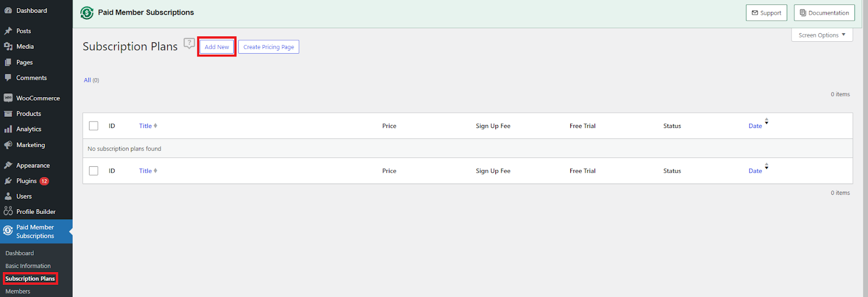The image size is (868, 297).
Task: Click the Users person icon
Action: (8, 197)
